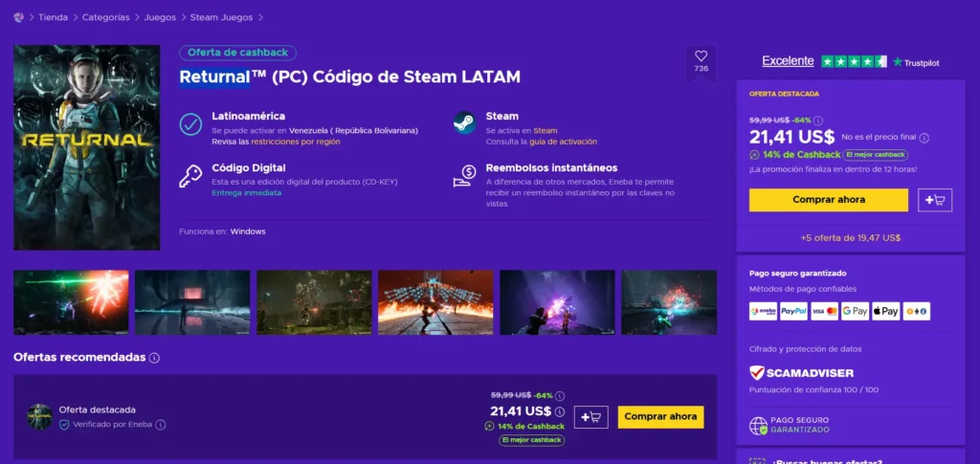Go to Steam Juegos breadcrumb
The width and height of the screenshot is (980, 464).
pyautogui.click(x=221, y=17)
